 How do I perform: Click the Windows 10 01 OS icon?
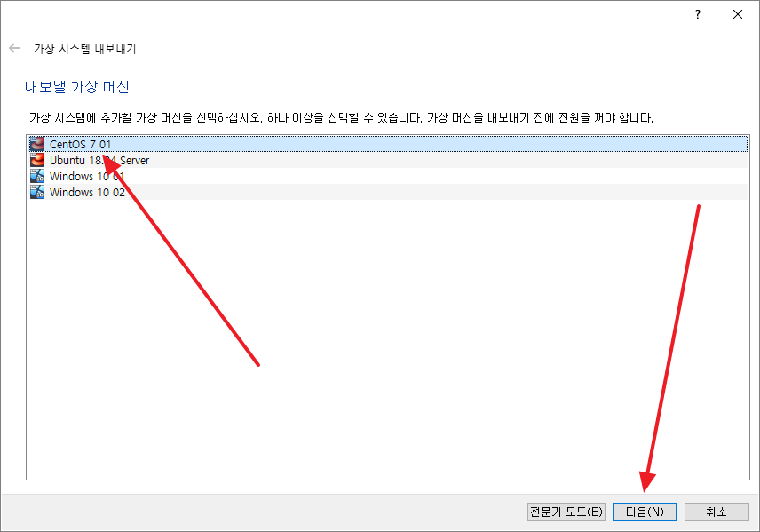(36, 176)
